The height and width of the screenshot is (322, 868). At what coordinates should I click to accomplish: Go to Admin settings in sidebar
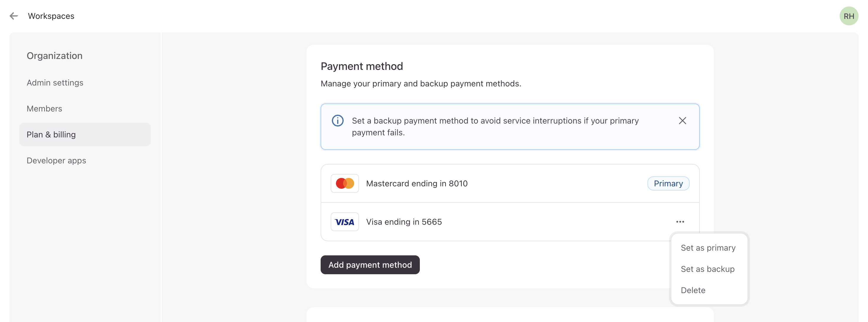55,83
